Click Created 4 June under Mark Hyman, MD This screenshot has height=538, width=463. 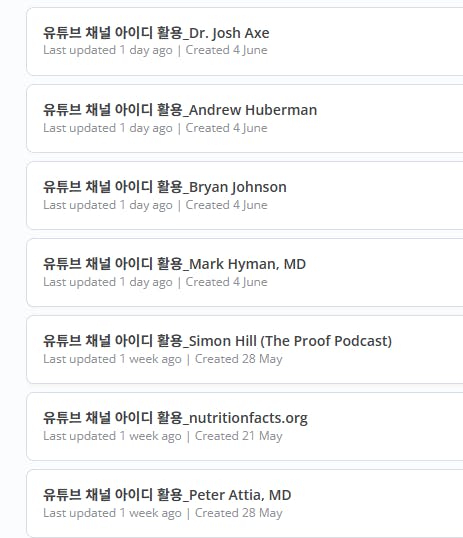tap(227, 282)
